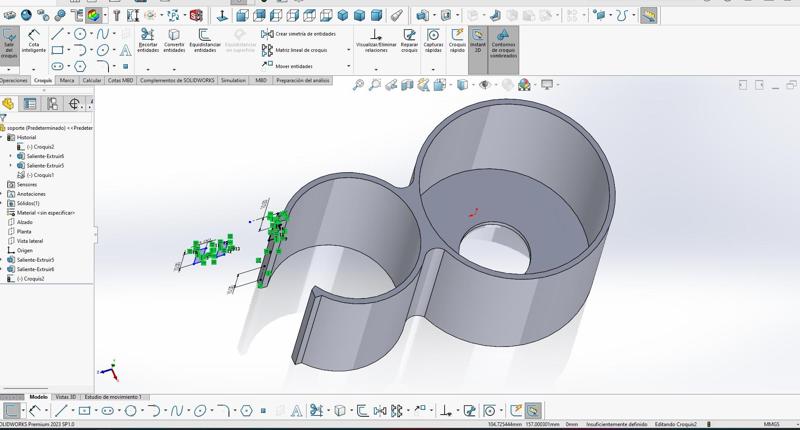Select Equidistanciar entidades tool
Screen dimensions: 800x430
205,40
